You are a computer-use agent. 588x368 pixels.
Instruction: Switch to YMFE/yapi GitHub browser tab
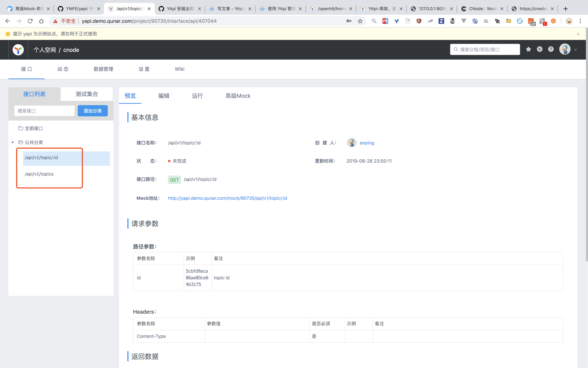(x=79, y=9)
